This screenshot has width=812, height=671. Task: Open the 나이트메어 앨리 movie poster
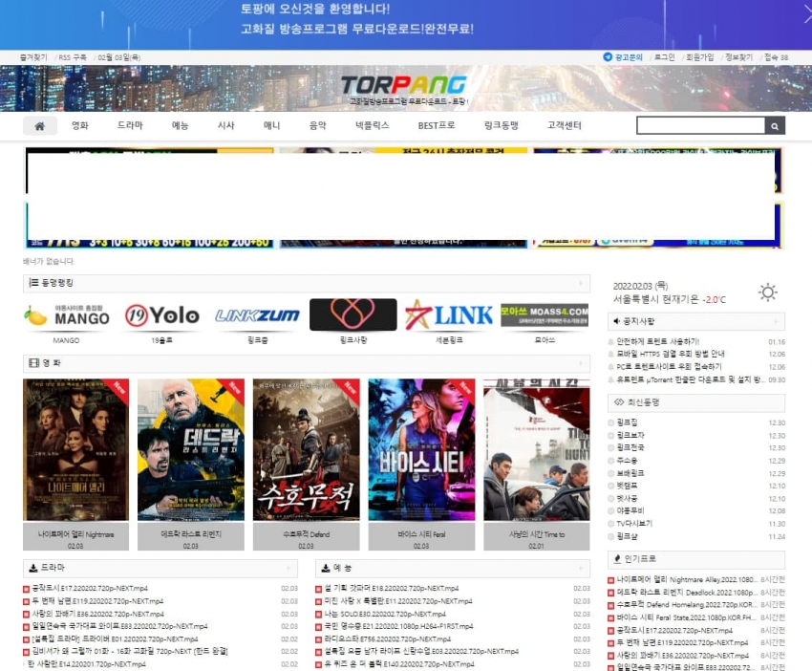76,450
